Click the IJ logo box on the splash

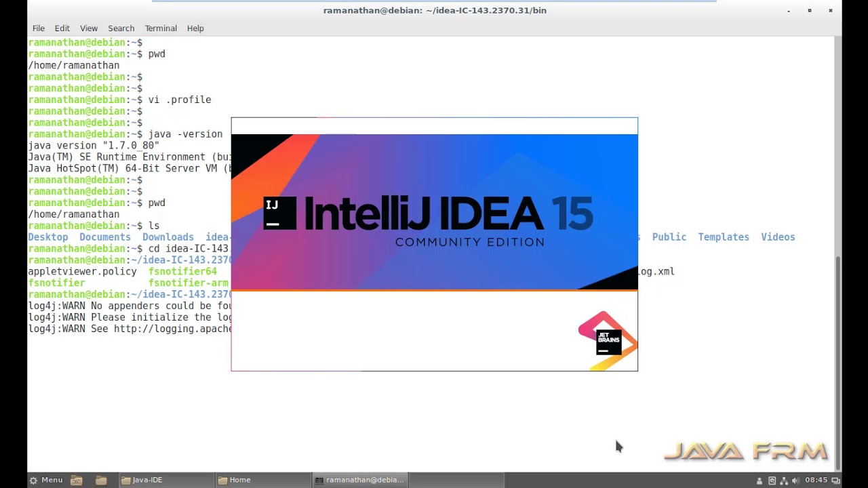[x=280, y=213]
